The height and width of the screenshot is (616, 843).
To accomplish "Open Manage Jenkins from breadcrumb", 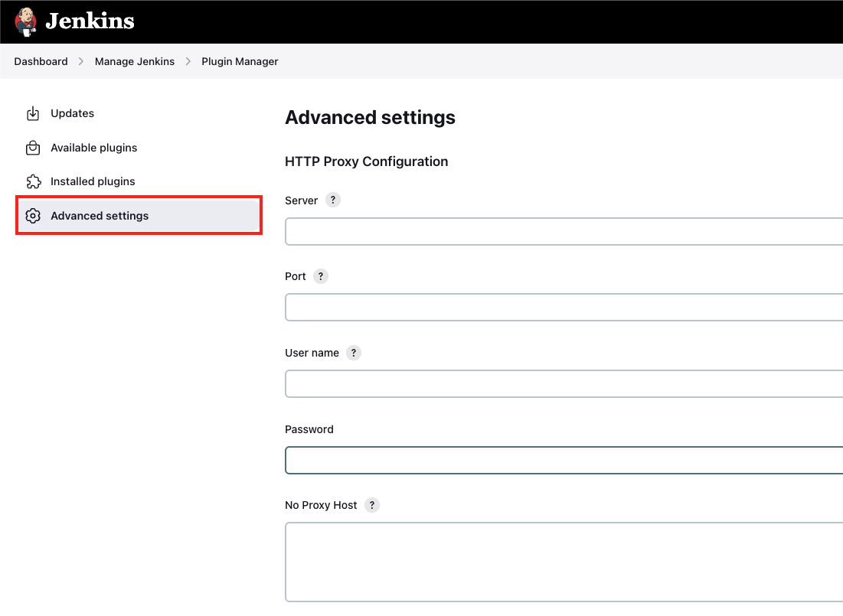I will tap(135, 61).
